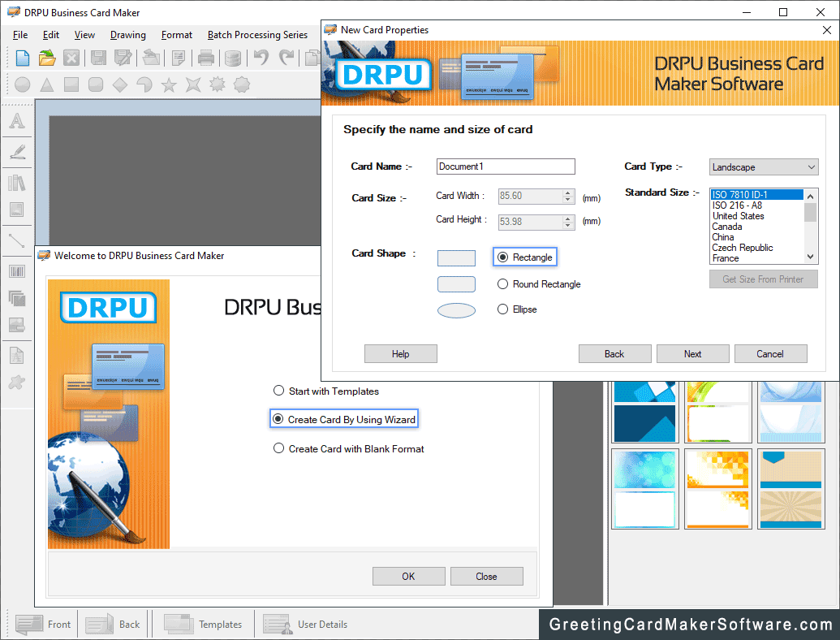Select the triangle shape tool
Viewport: 840px width, 640px height.
47,84
